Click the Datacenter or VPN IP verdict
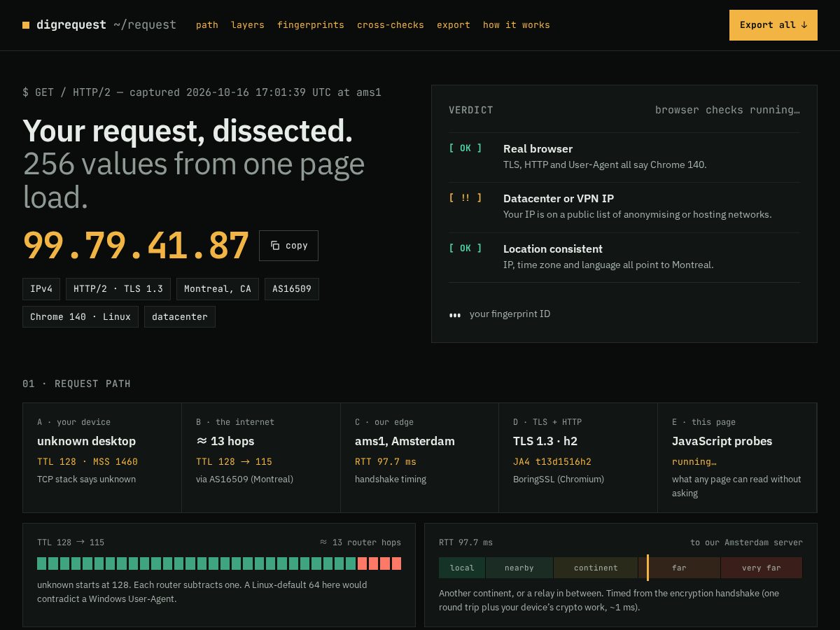 coord(624,207)
